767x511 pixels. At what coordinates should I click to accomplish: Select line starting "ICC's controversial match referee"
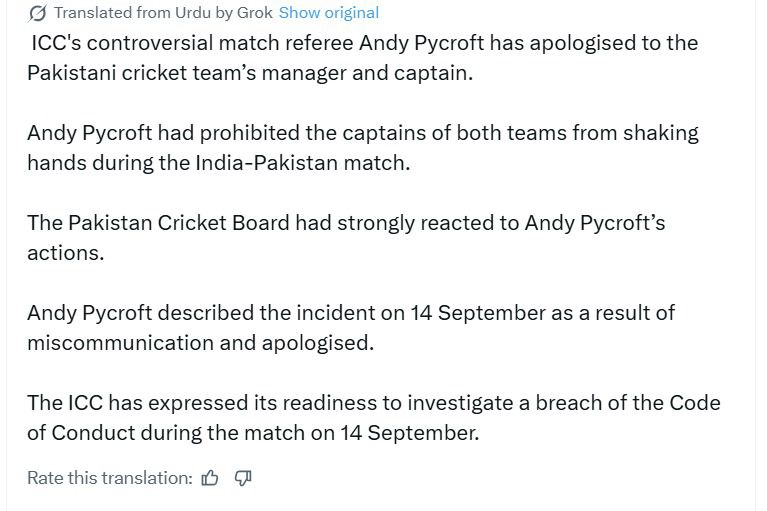pyautogui.click(x=364, y=43)
